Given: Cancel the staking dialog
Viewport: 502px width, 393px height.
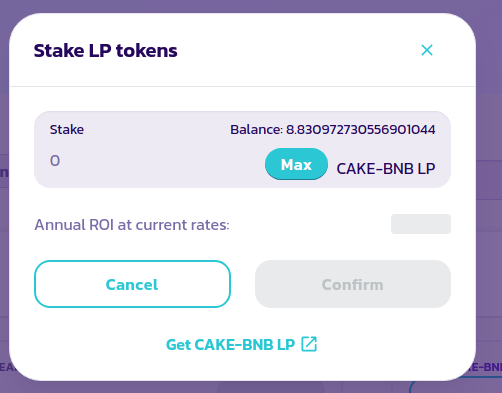Looking at the screenshot, I should [132, 284].
